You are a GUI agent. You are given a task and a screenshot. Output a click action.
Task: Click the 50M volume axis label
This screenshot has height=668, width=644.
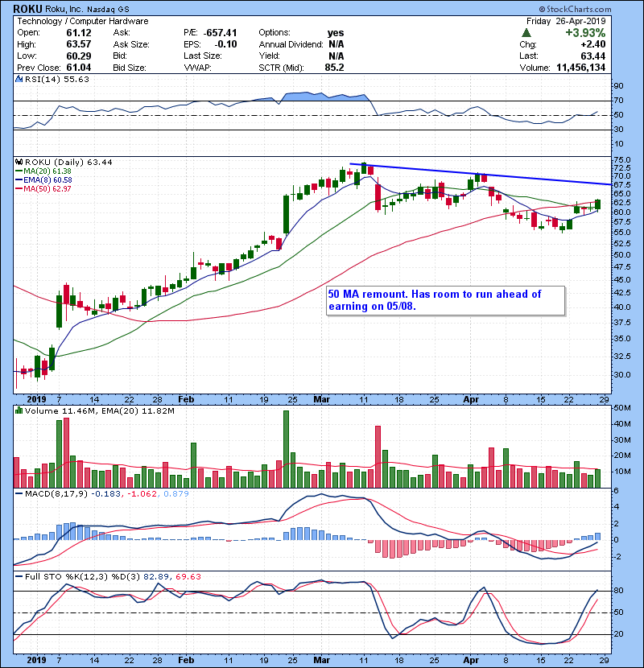point(621,408)
